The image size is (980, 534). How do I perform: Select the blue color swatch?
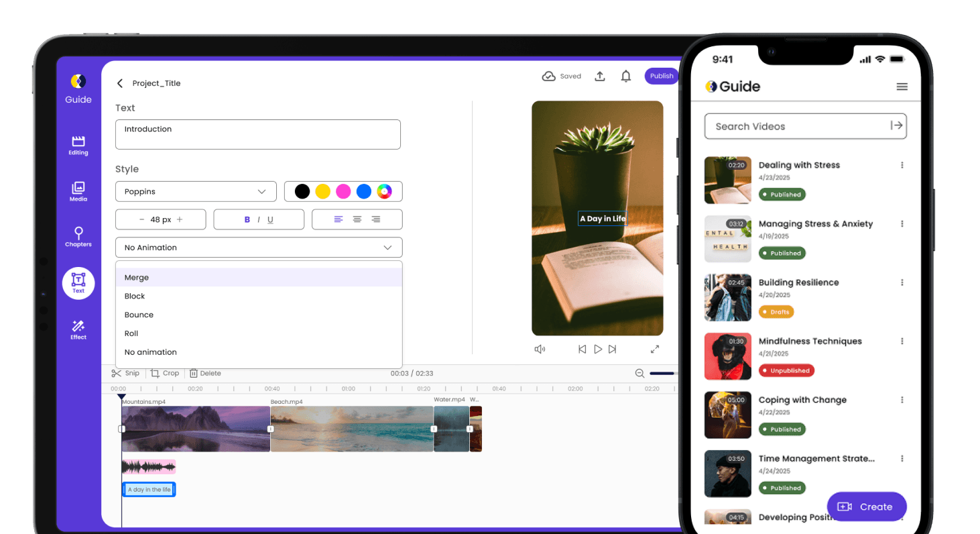click(x=364, y=192)
